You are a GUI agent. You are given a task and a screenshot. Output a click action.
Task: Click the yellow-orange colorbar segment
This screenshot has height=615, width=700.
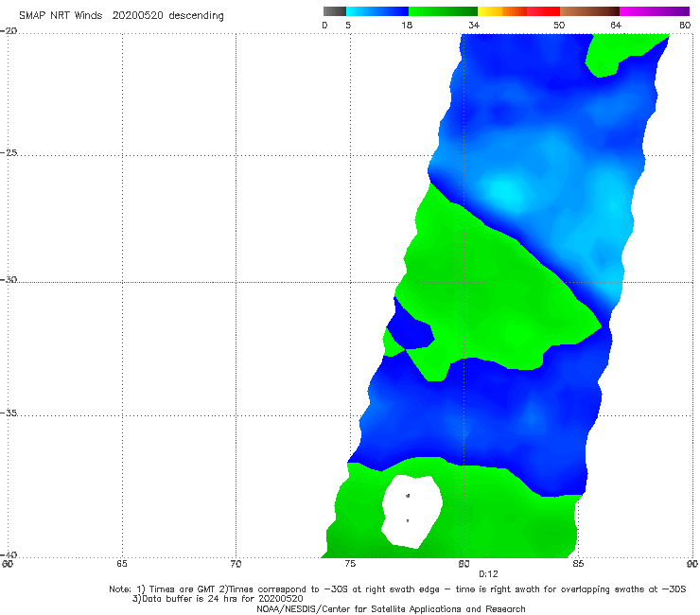(502, 11)
